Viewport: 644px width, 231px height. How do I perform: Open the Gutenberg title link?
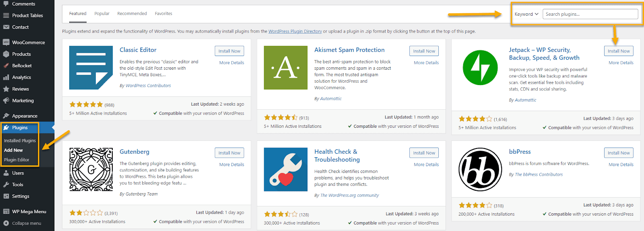[x=134, y=152]
